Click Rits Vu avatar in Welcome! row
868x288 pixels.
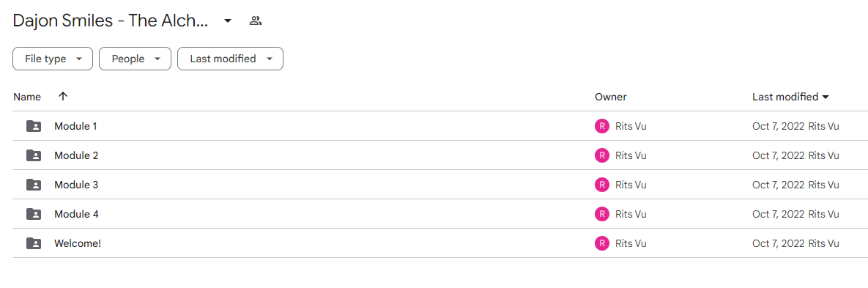601,243
